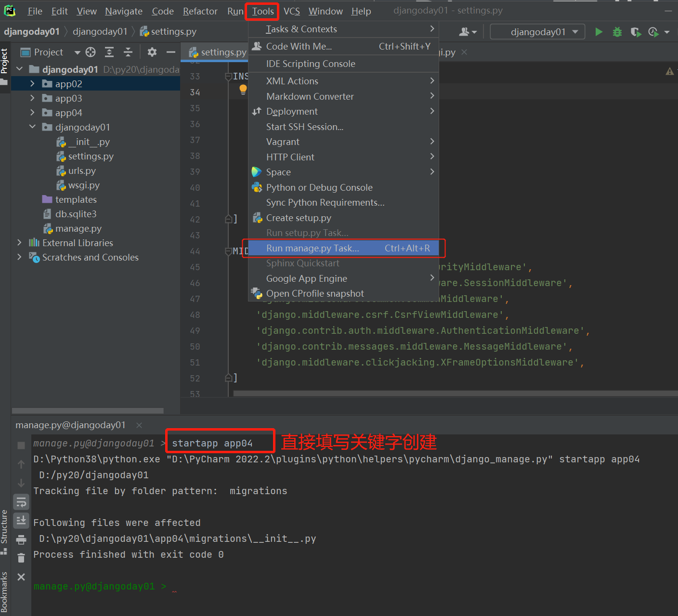Open the Refactor menu
The image size is (678, 616).
200,11
